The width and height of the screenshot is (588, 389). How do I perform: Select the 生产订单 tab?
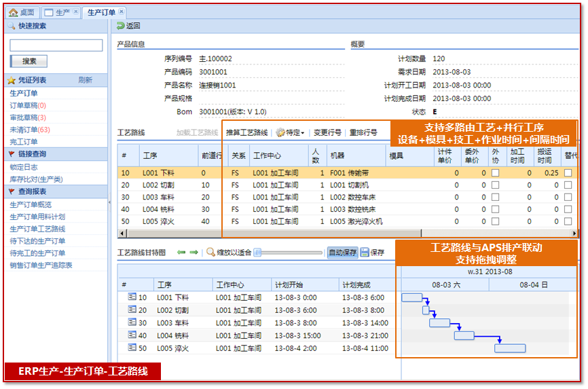pos(105,13)
